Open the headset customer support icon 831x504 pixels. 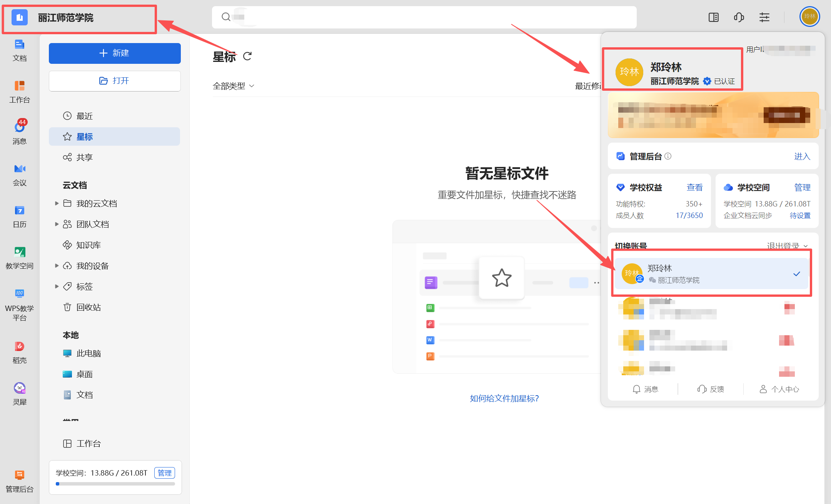pos(739,17)
